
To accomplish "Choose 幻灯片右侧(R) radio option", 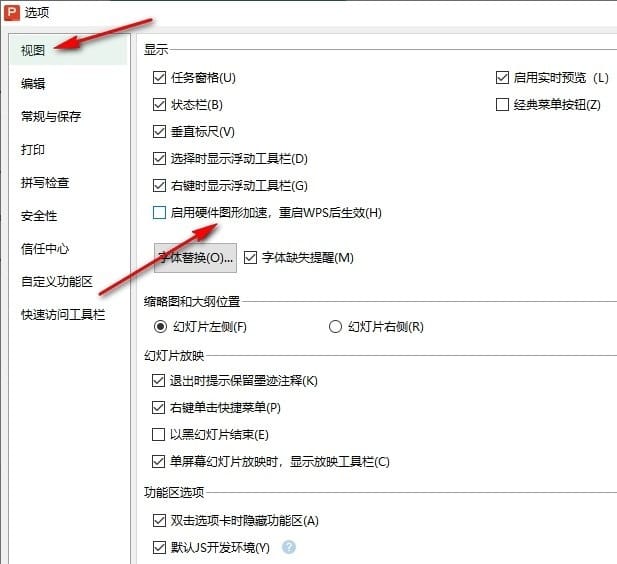I will 335,327.
